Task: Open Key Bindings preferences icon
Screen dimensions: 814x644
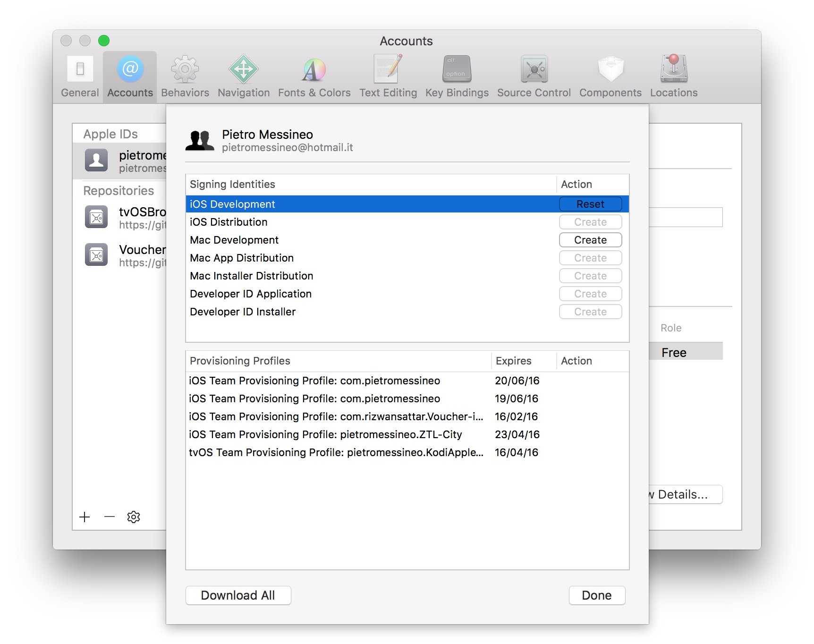Action: coord(457,69)
